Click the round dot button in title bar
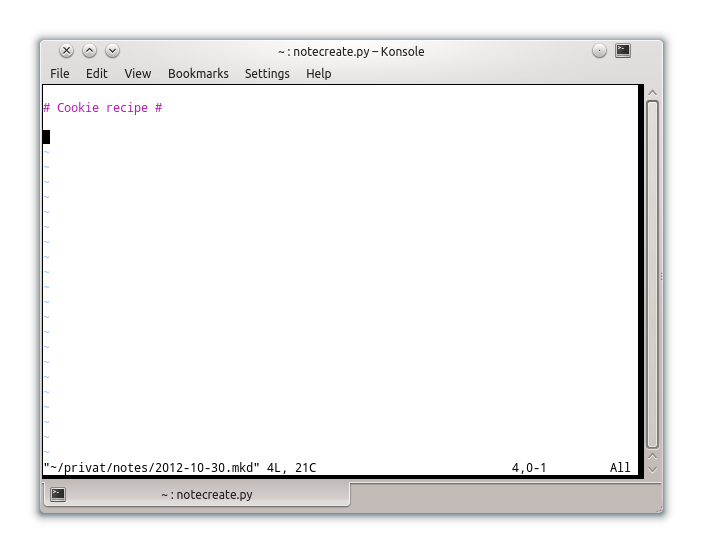Viewport: 703px width, 553px height. point(599,51)
